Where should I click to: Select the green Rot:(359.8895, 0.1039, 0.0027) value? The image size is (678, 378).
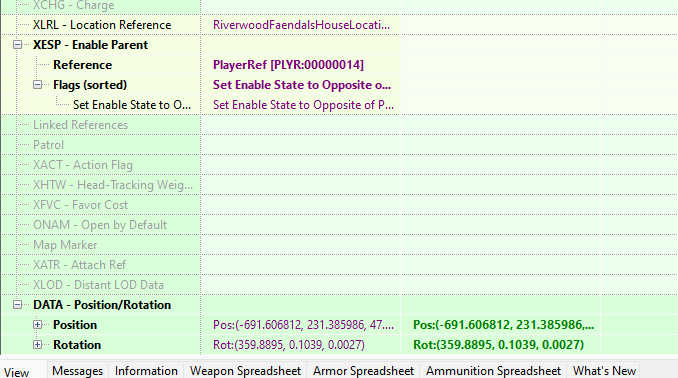(499, 345)
